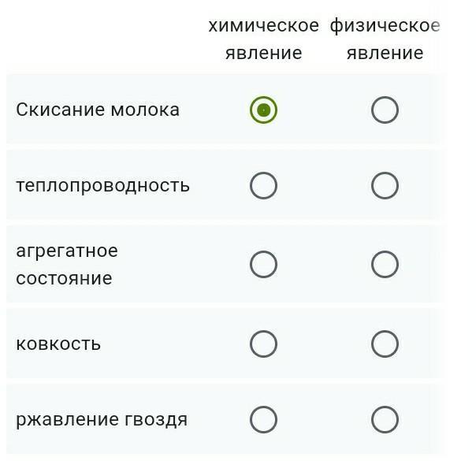This screenshot has height=461, width=476.
Task: Choose физическое явление for агрегатное состояние
Action: click(385, 264)
